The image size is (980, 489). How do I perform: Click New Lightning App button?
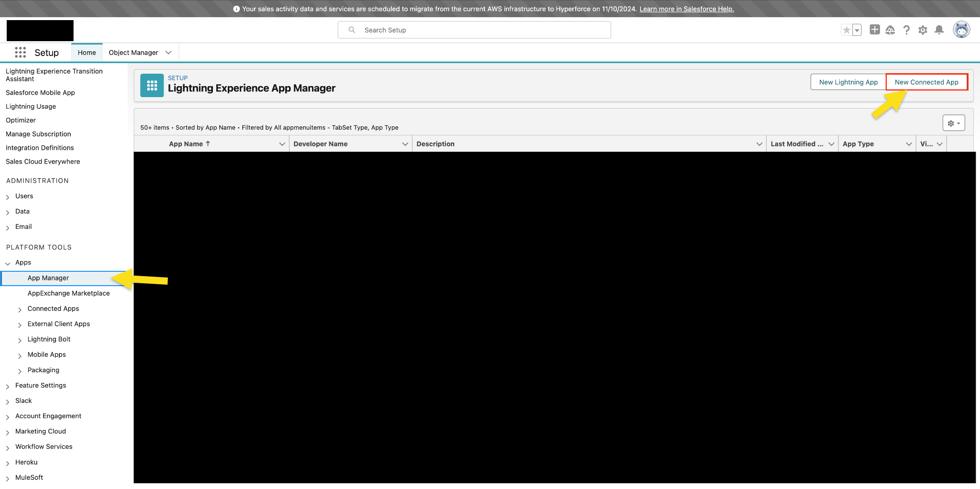[x=848, y=82]
